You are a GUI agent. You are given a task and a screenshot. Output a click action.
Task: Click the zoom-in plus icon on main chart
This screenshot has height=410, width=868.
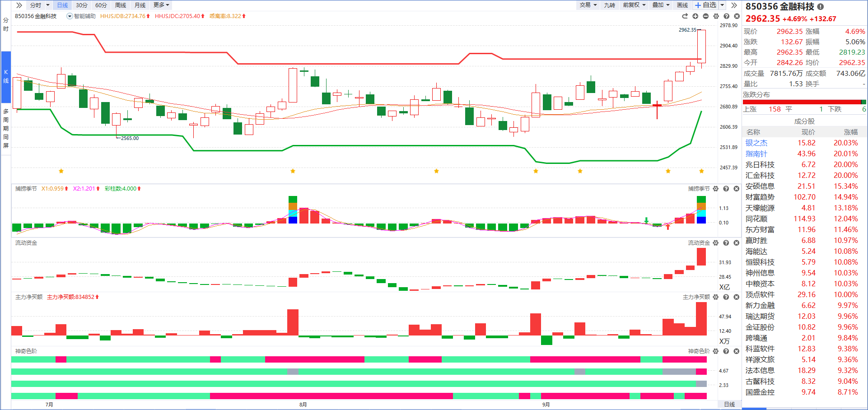[x=695, y=16]
